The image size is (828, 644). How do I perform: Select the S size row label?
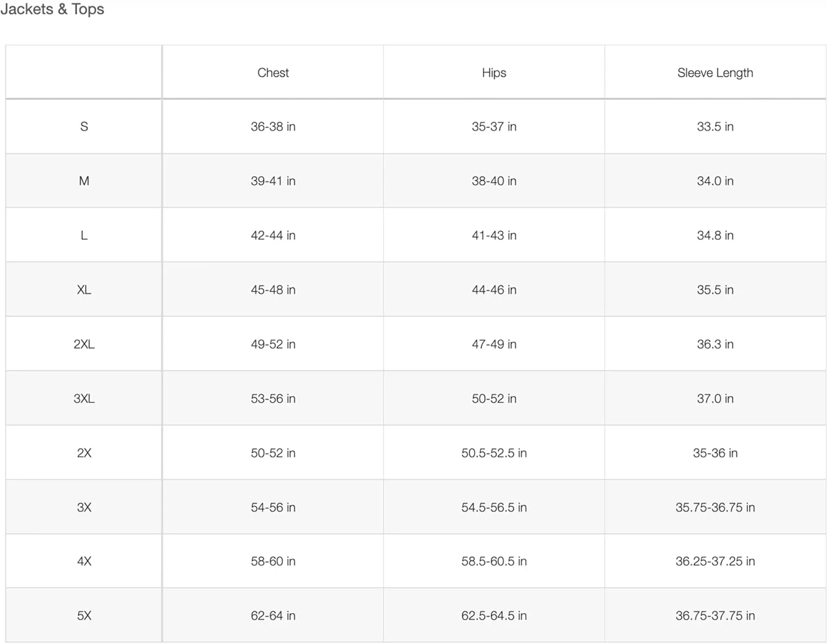click(x=84, y=127)
